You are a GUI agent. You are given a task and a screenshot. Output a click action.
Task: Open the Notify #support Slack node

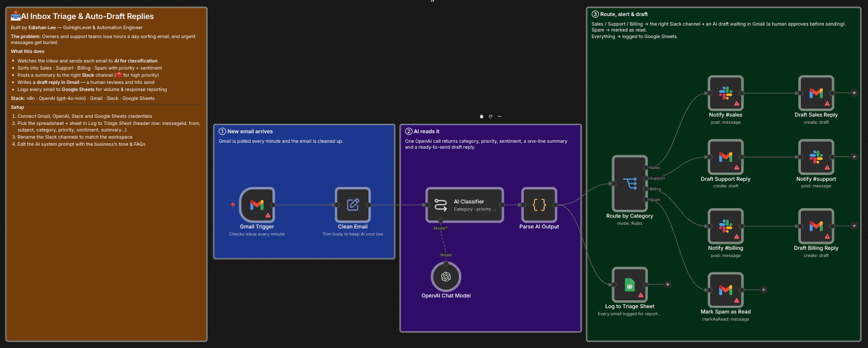(816, 157)
